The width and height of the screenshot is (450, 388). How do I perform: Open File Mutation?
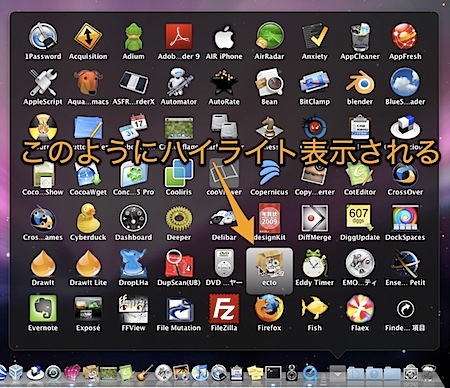(x=179, y=309)
